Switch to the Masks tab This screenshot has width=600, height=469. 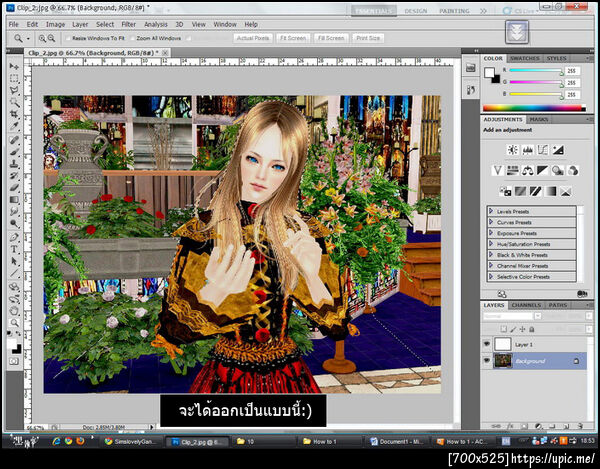click(x=538, y=120)
